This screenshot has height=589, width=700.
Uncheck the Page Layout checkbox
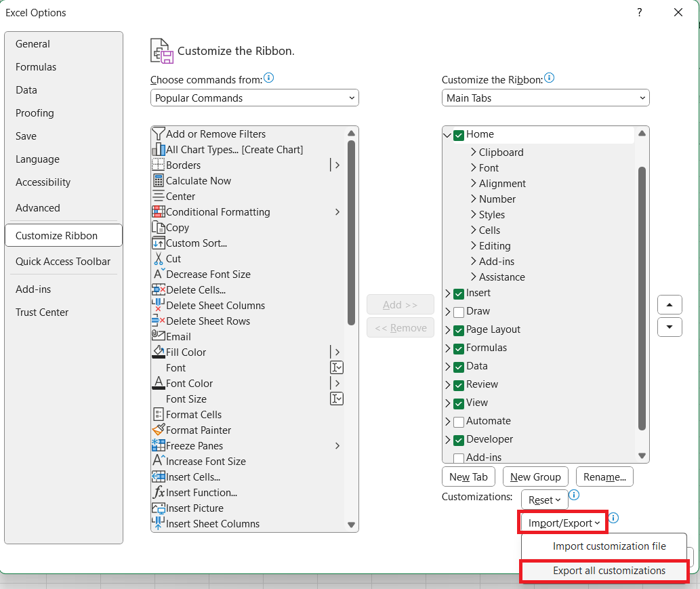pyautogui.click(x=459, y=331)
